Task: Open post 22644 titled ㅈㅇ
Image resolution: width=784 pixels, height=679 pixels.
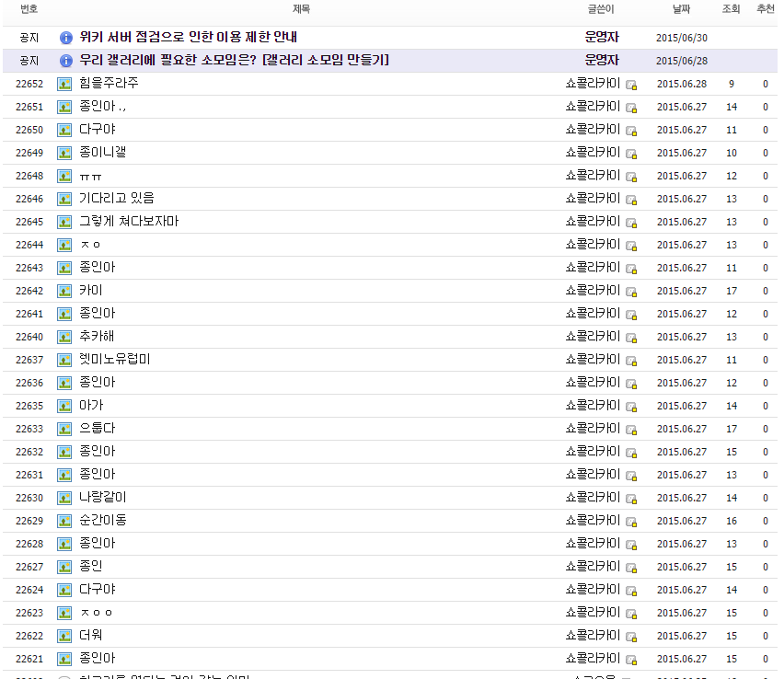Action: (x=90, y=245)
